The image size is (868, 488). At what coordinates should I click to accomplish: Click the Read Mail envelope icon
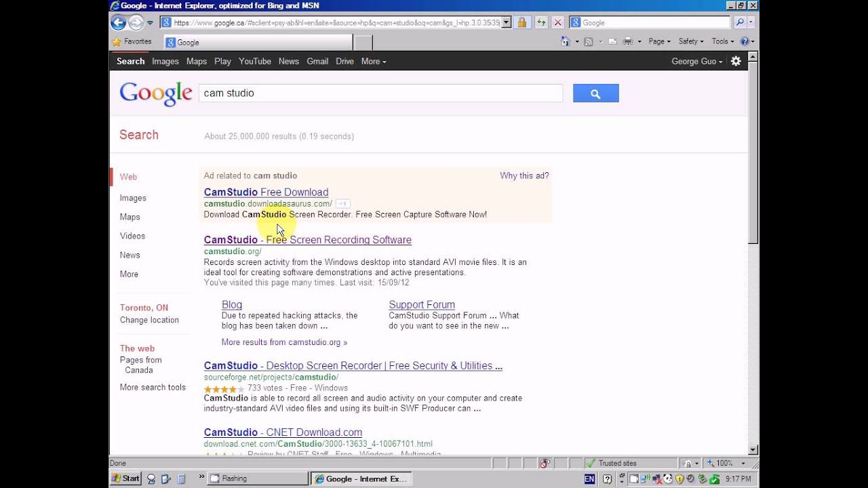point(612,41)
